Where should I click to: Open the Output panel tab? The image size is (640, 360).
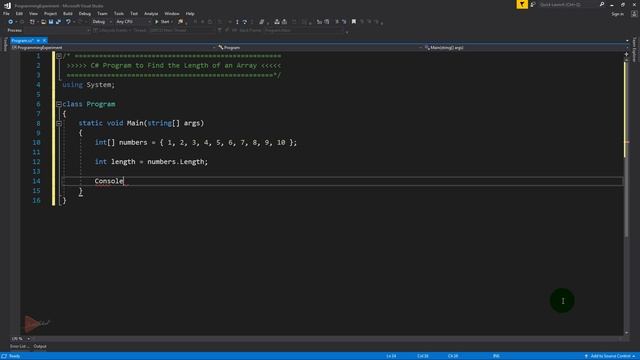(40, 347)
